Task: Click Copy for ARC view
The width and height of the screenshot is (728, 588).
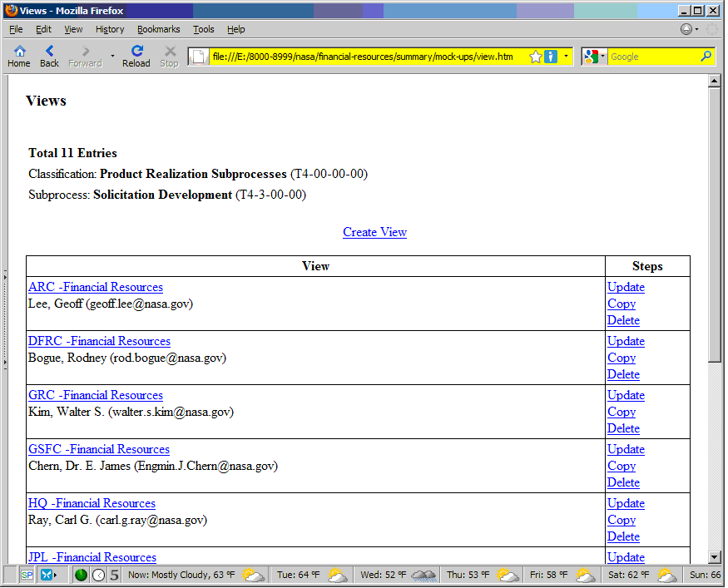Action: pos(622,304)
